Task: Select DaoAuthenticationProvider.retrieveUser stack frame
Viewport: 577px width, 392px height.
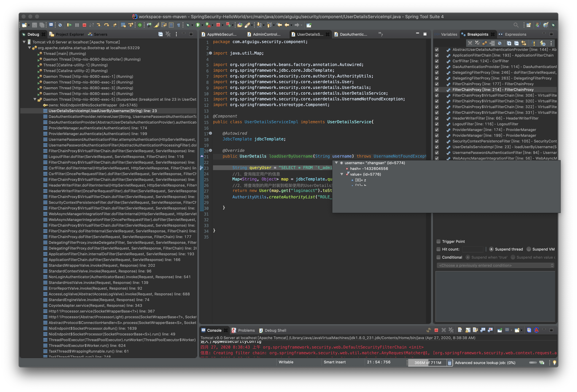Action: click(120, 117)
